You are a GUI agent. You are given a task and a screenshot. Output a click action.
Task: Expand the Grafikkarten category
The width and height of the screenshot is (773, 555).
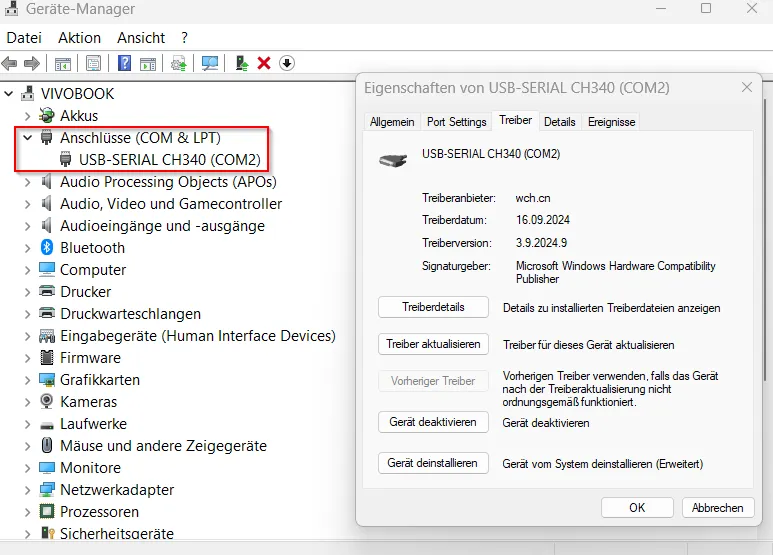(x=28, y=380)
